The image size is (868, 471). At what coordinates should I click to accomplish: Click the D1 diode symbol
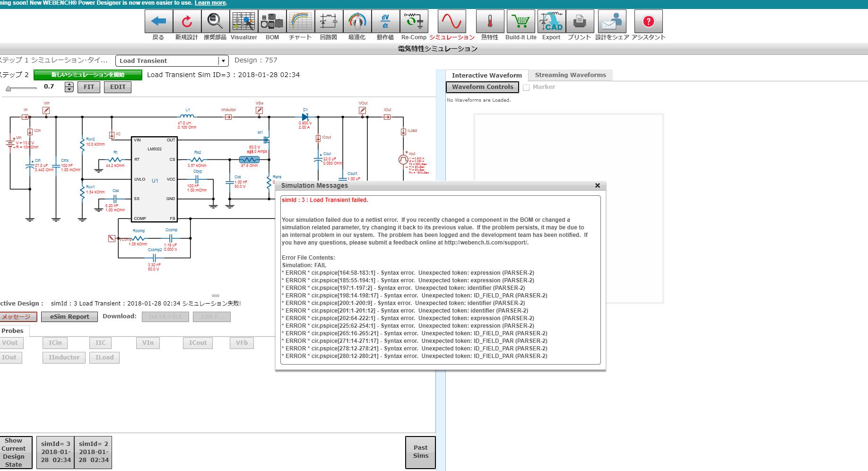[x=305, y=117]
